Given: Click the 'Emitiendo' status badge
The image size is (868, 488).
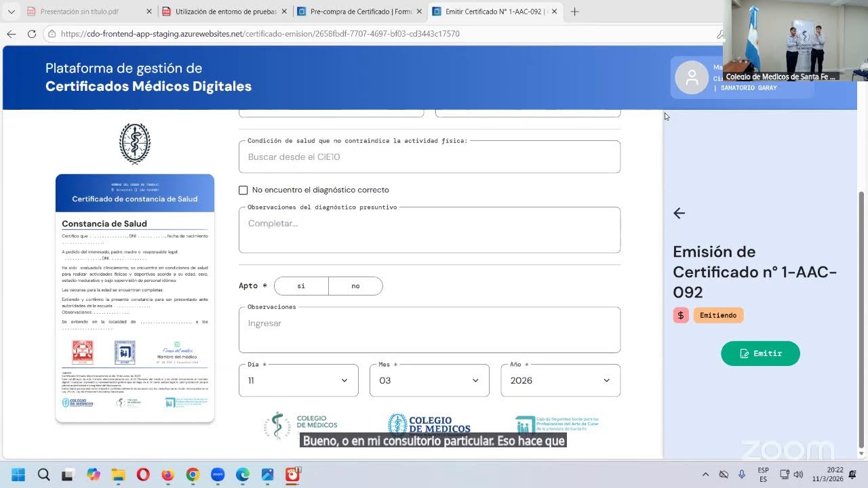Looking at the screenshot, I should coord(718,315).
